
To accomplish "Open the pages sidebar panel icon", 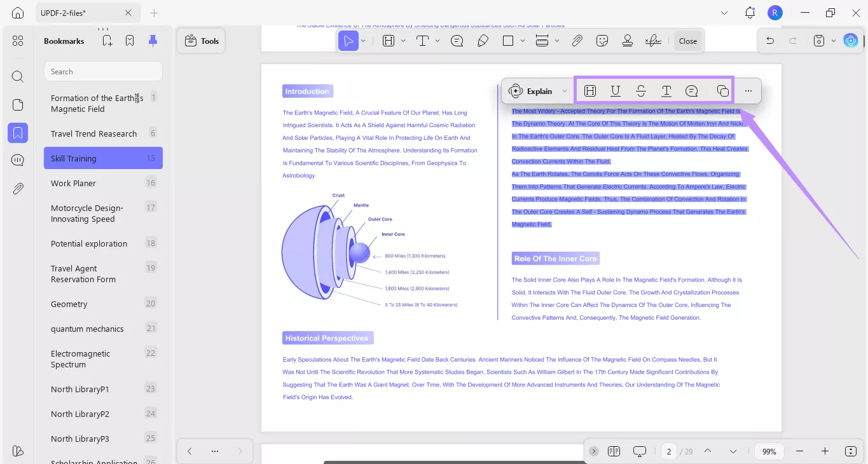I will coord(18,105).
